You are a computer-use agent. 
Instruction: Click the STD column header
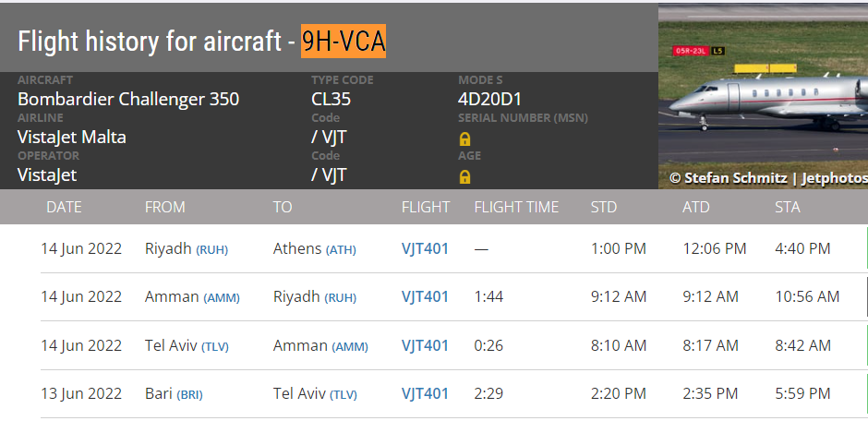pyautogui.click(x=603, y=207)
